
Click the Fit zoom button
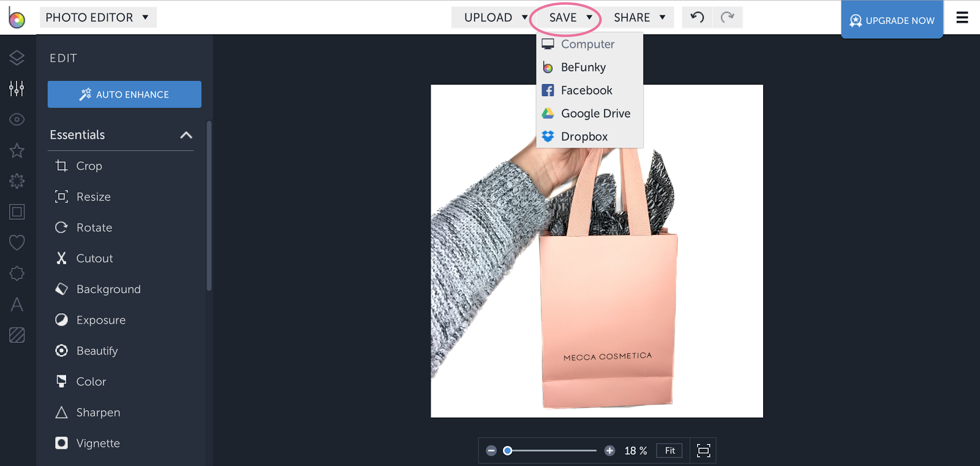669,451
